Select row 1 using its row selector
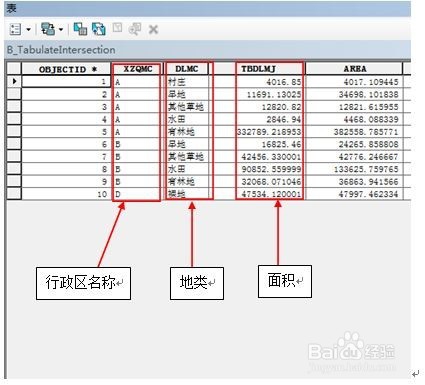Screen dimensions: 425x385 pyautogui.click(x=14, y=81)
